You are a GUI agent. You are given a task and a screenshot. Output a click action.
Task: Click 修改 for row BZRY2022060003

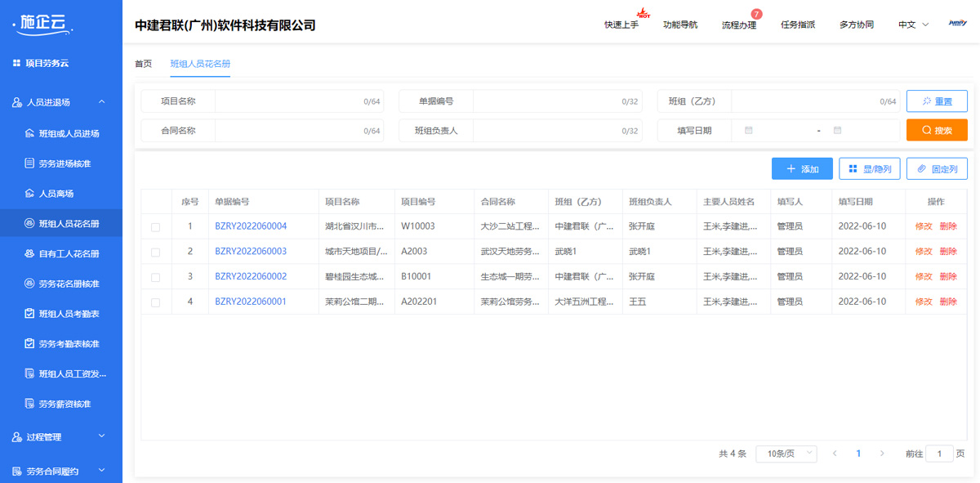click(x=924, y=252)
